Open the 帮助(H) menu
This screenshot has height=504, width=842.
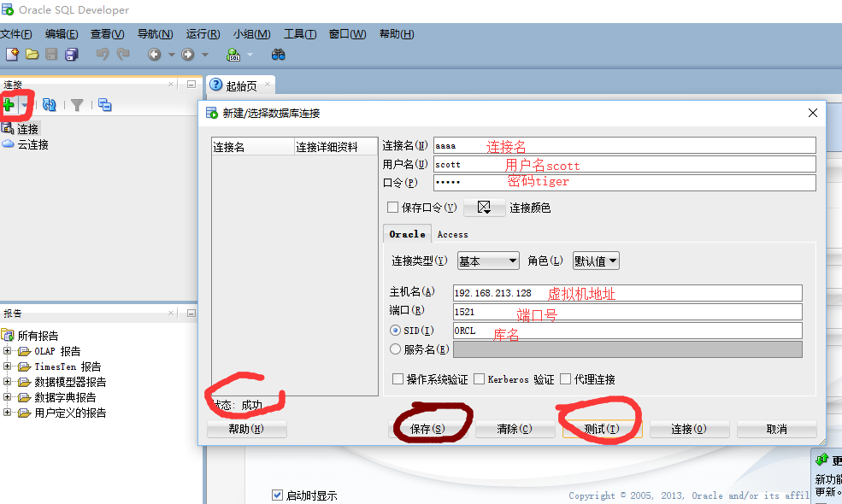point(397,34)
